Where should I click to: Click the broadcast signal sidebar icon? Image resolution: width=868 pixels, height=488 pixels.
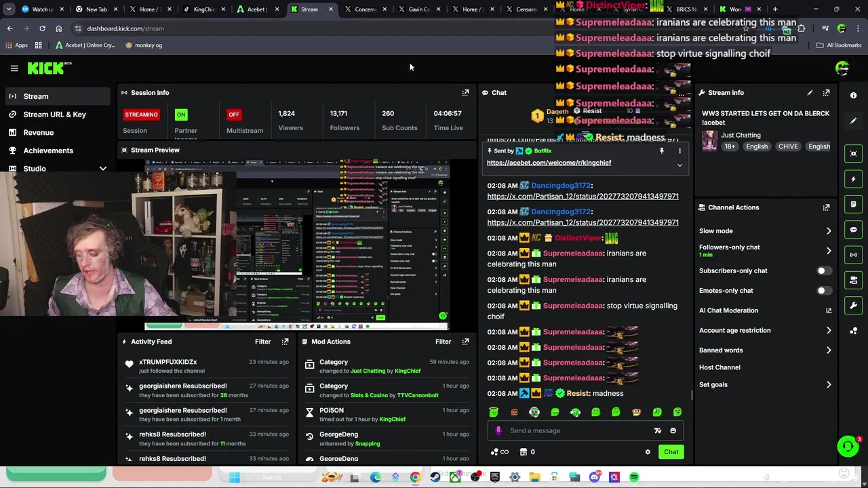click(854, 255)
